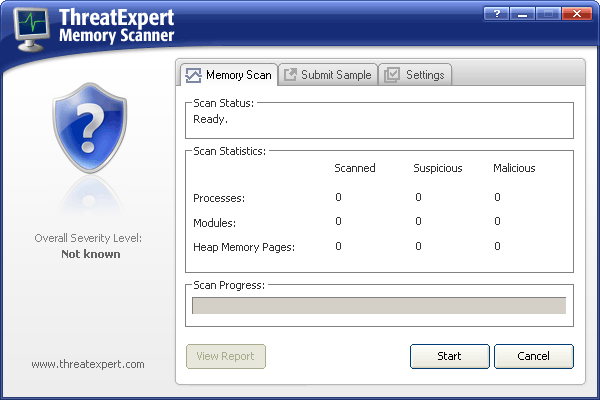Click the ThreatExpert title text
This screenshot has width=600, height=400.
[x=116, y=18]
